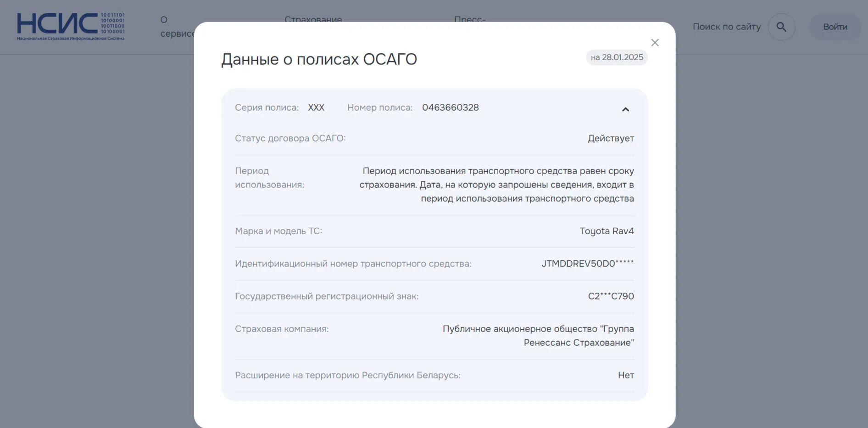Close the "Данные о полисах ОСАГО" dialog
Screen dimensions: 868x428
[655, 42]
